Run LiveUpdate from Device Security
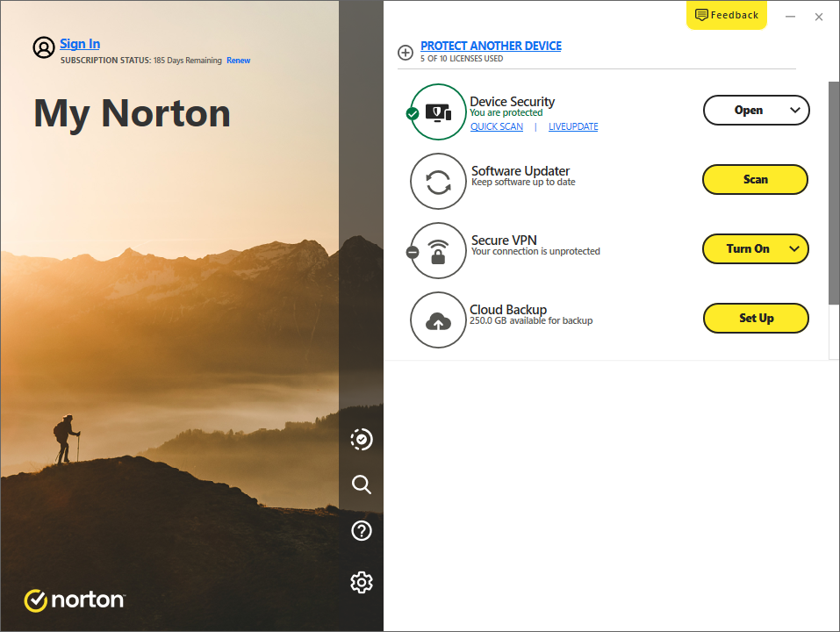This screenshot has width=840, height=632. pos(573,126)
